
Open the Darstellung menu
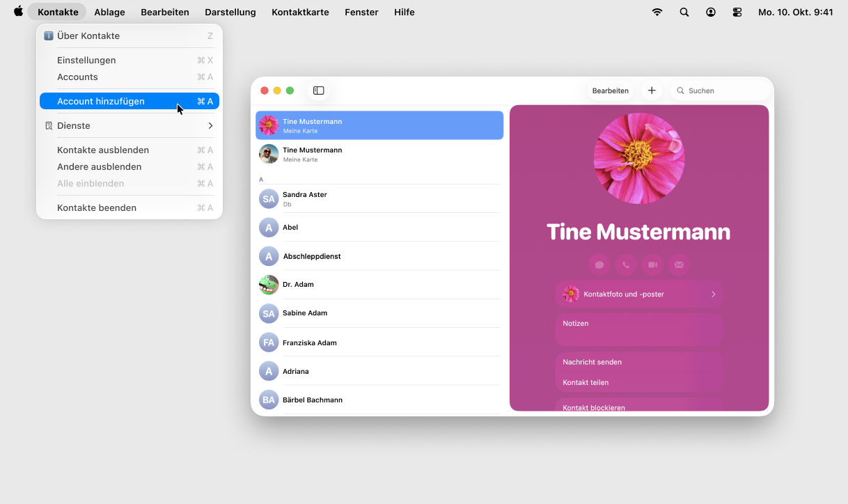coord(230,12)
